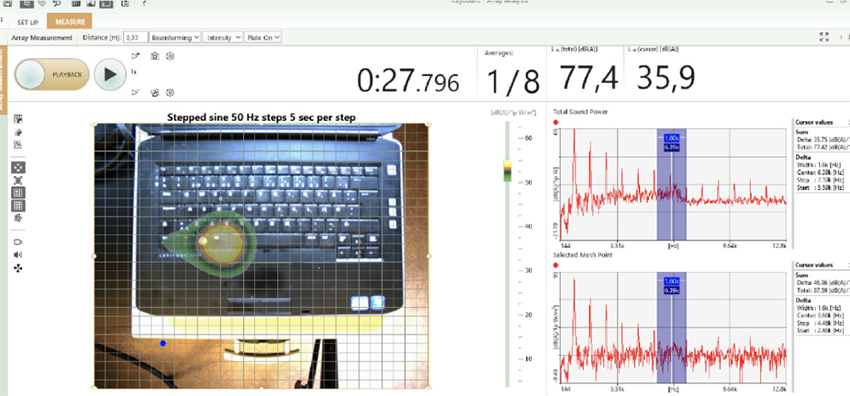Click the Array Measurement button
850x396 pixels.
click(42, 37)
